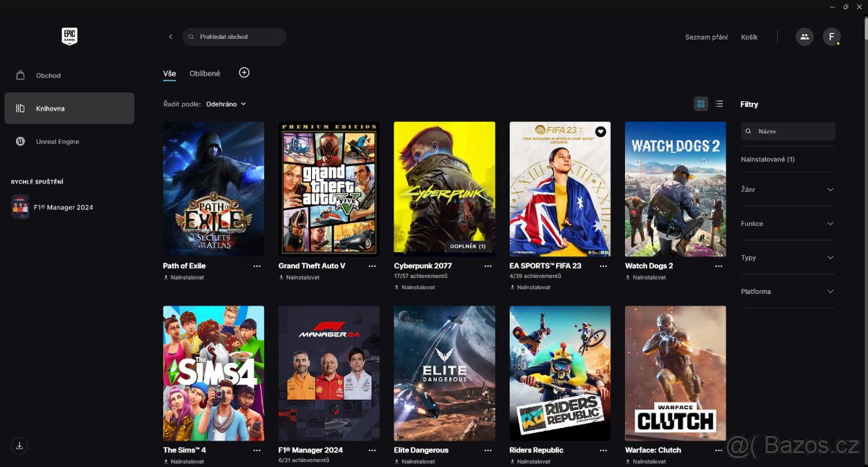
Task: Open Seznam přání link
Action: pyautogui.click(x=707, y=36)
